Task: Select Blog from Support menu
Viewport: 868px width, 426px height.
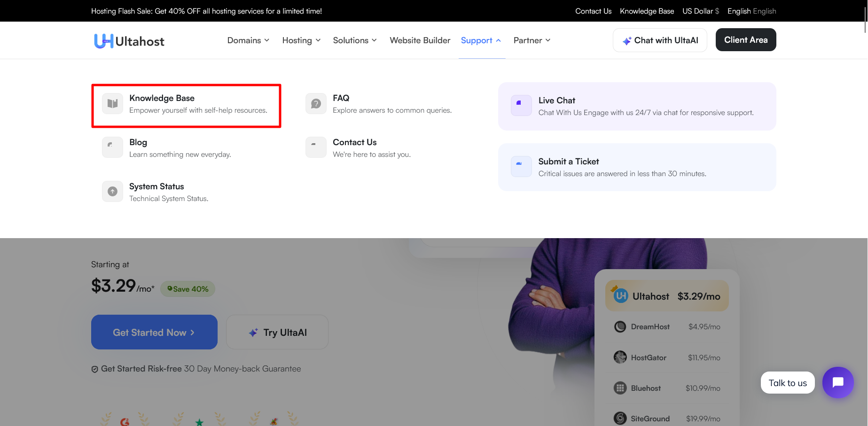Action: [167, 147]
